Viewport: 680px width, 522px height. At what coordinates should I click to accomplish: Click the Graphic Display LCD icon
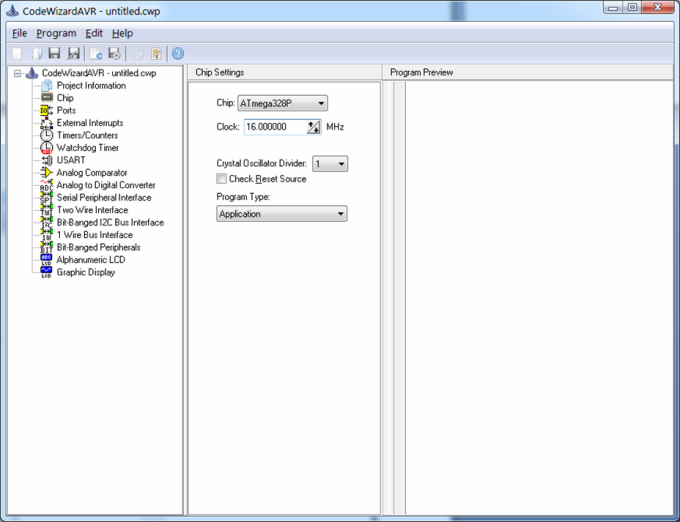(x=46, y=272)
